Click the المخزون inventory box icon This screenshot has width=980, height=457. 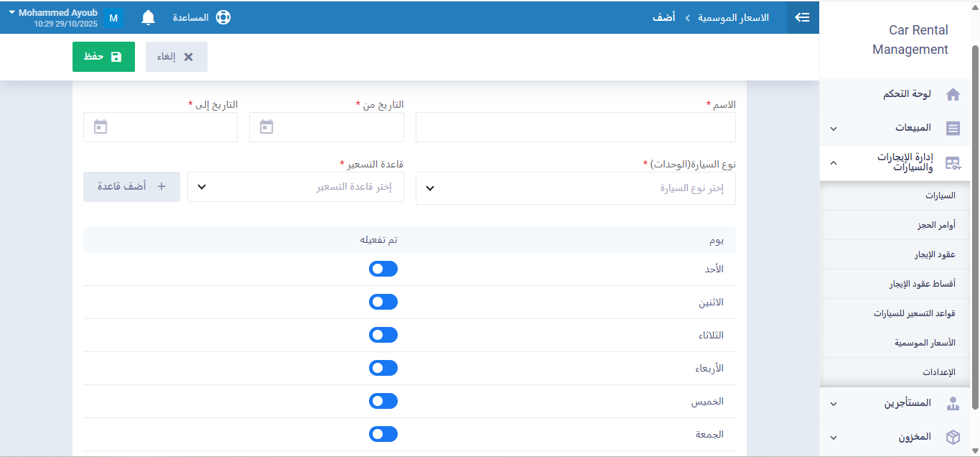coord(953,437)
